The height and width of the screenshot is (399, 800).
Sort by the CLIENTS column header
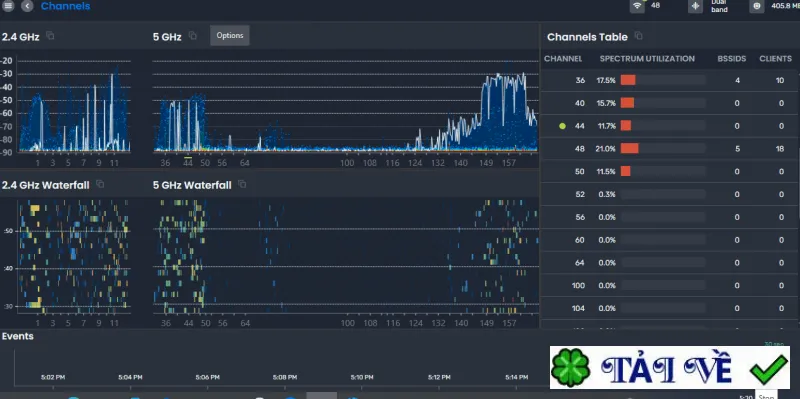tap(775, 59)
